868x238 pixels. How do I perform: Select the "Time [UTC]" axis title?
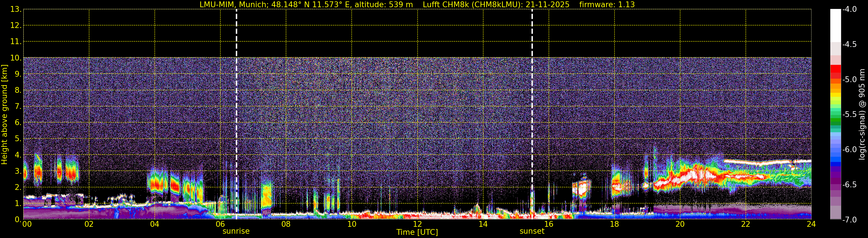[417, 232]
